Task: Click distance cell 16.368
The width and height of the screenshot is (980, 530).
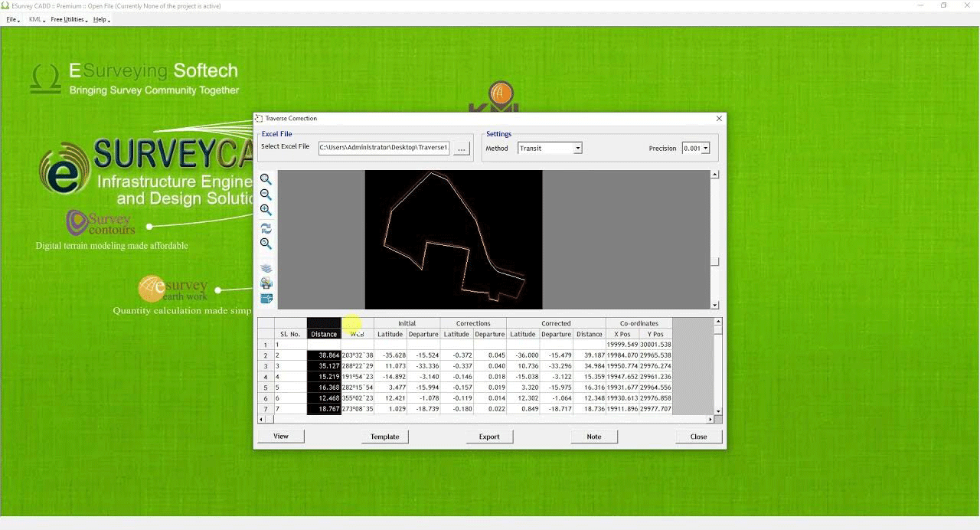Action: tap(324, 388)
